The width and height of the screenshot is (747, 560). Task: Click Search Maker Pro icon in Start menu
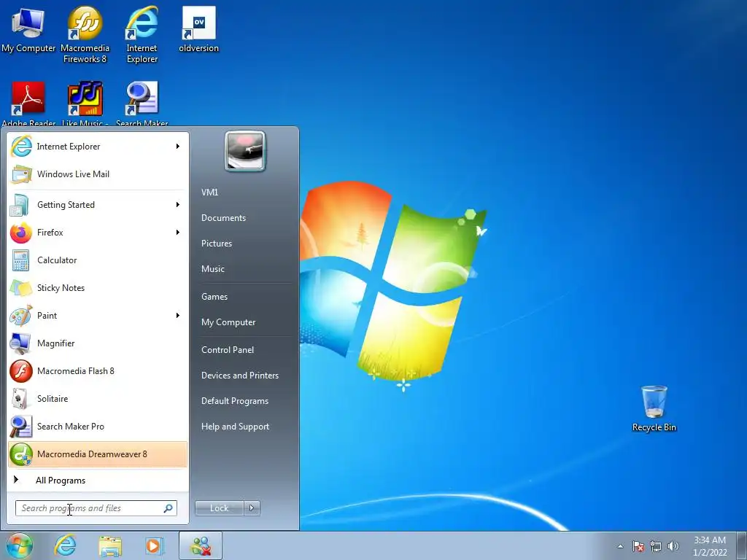(21, 427)
